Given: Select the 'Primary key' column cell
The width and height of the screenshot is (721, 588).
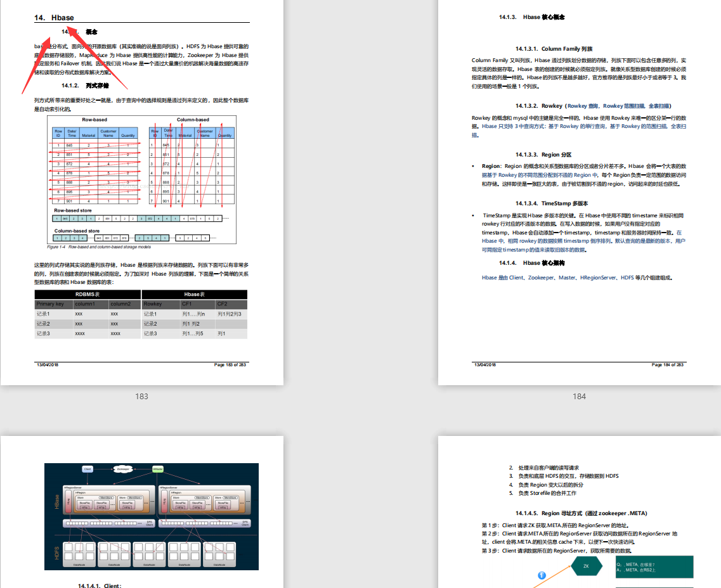Looking at the screenshot, I should [x=54, y=304].
